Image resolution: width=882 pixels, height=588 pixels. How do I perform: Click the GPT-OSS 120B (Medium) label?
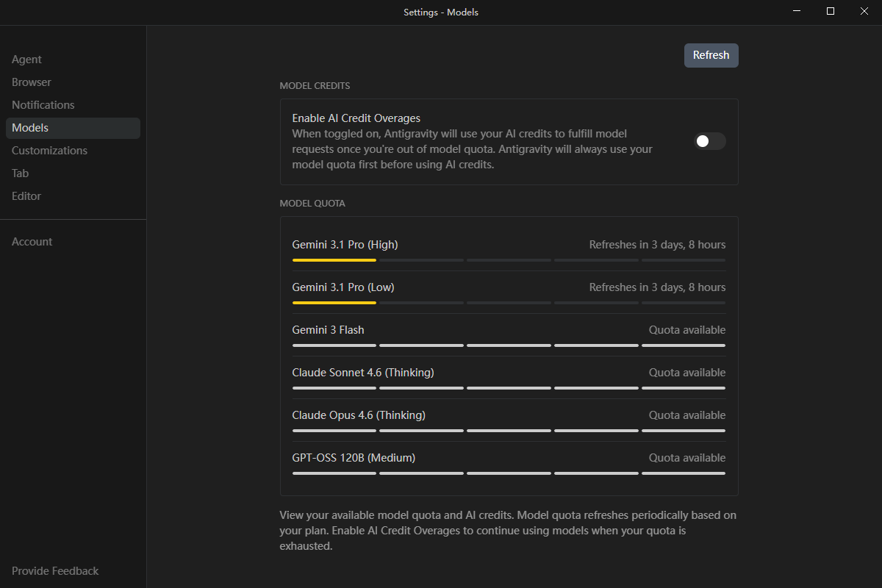(354, 458)
